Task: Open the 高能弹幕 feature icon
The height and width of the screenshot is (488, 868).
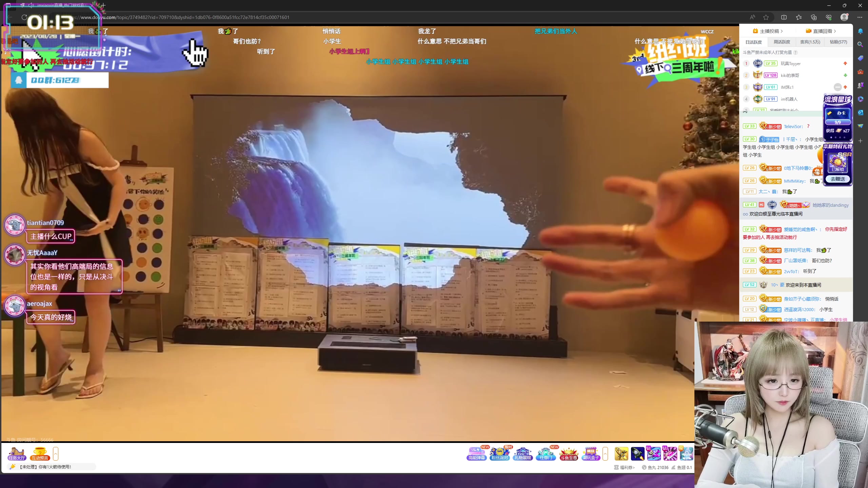Action: pyautogui.click(x=476, y=453)
